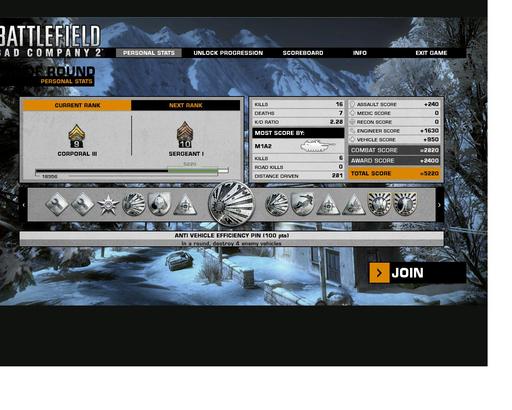The height and width of the screenshot is (410, 512).
Task: Click the 'AWARD SCORE' row
Action: coord(394,161)
